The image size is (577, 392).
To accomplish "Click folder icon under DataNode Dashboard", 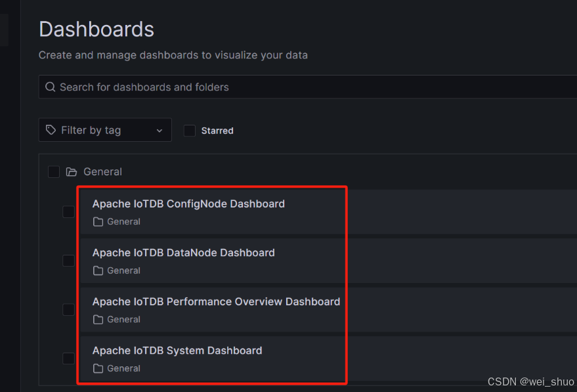I will click(x=98, y=271).
